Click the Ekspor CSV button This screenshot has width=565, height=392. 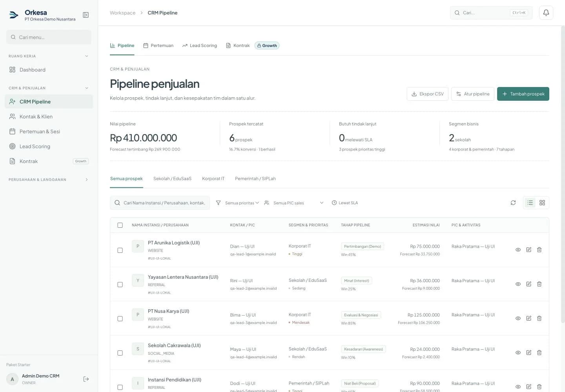(x=427, y=94)
